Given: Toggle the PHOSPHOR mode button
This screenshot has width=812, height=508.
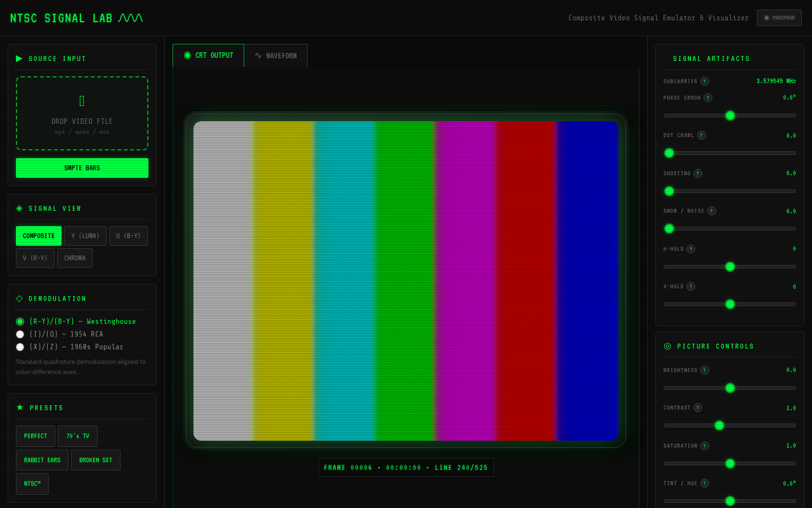Looking at the screenshot, I should coord(779,18).
